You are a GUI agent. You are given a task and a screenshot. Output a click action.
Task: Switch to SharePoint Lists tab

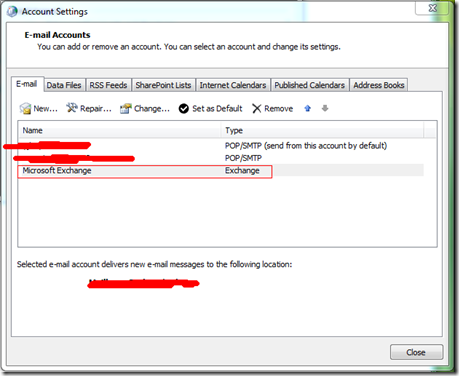point(163,85)
